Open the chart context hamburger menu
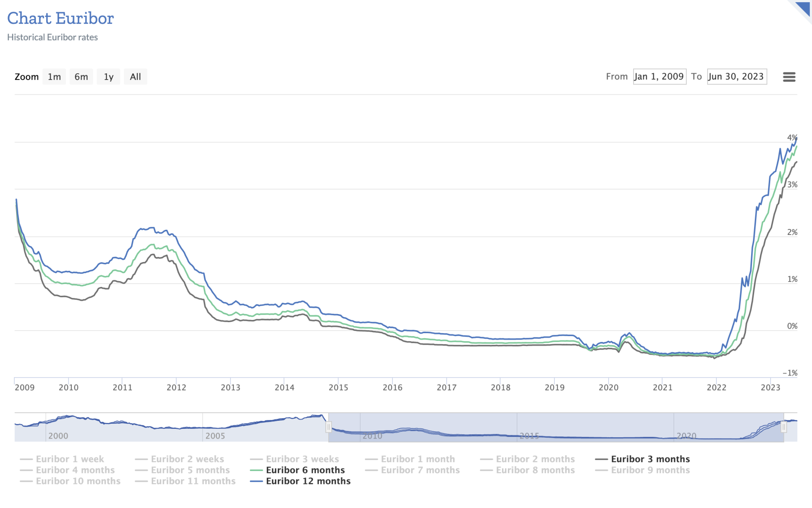The width and height of the screenshot is (812, 508). (x=789, y=77)
